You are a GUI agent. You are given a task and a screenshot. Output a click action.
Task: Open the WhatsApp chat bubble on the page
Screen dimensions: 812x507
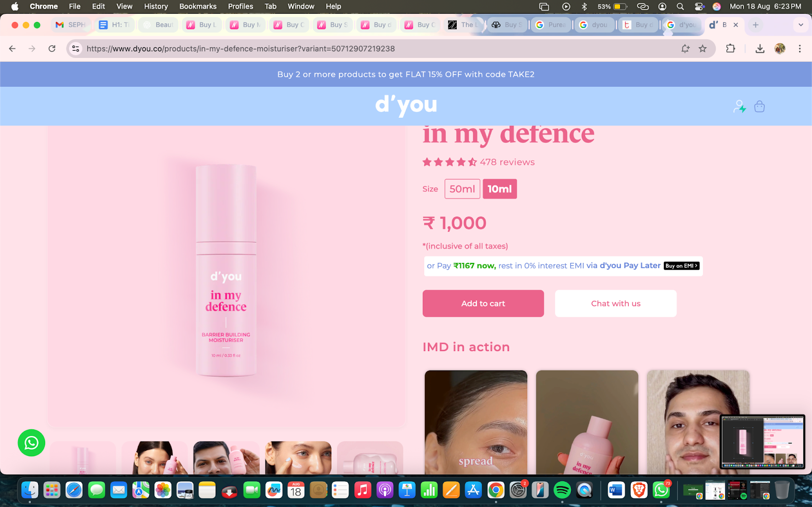31,443
